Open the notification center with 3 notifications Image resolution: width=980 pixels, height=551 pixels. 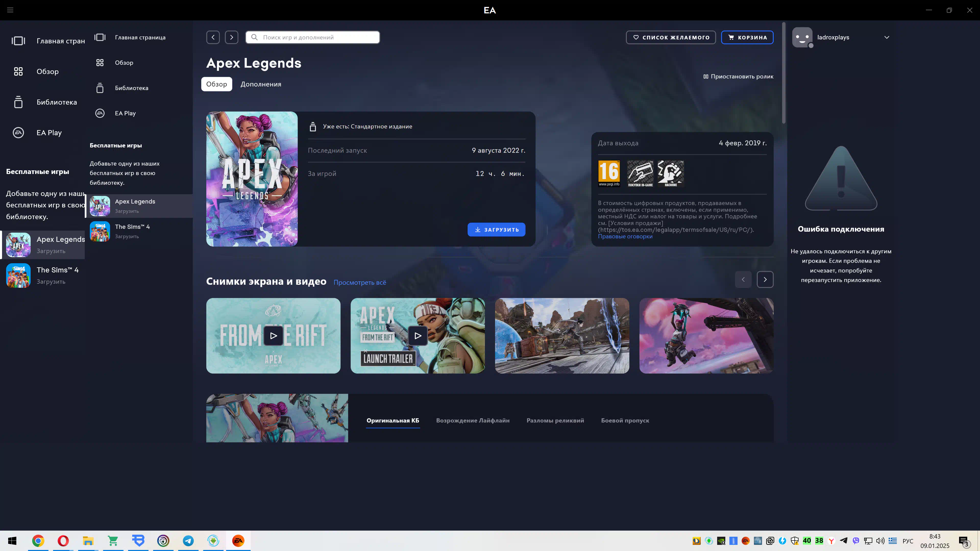[x=964, y=541]
